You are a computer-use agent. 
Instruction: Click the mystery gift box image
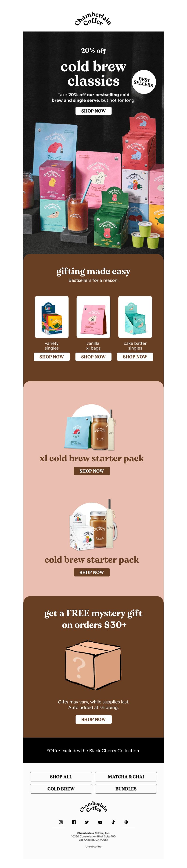pos(93,665)
